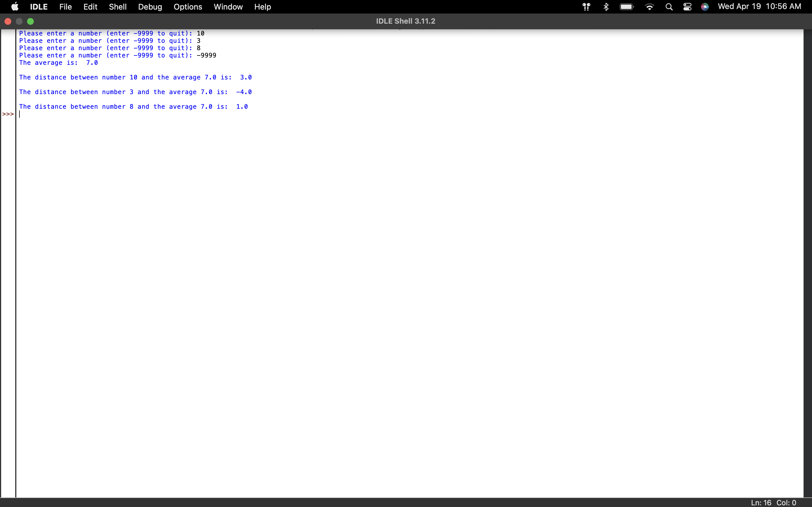Open the File menu
This screenshot has width=812, height=507.
(x=65, y=7)
